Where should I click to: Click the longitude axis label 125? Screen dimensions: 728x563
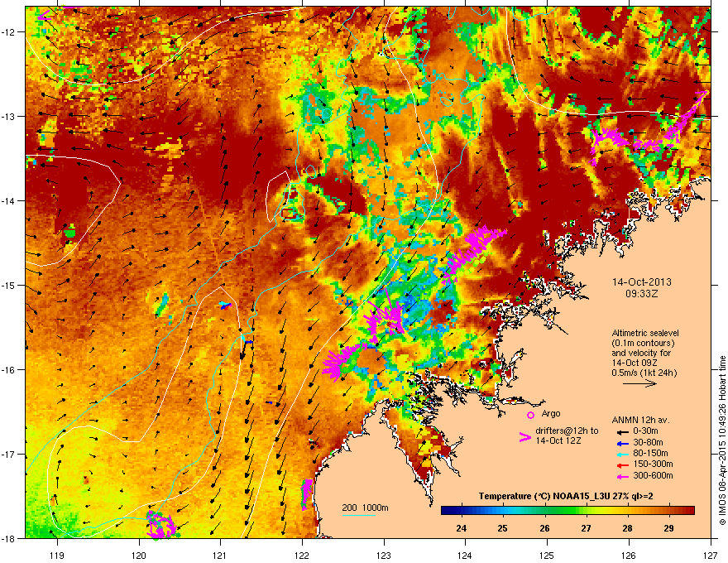(x=547, y=555)
